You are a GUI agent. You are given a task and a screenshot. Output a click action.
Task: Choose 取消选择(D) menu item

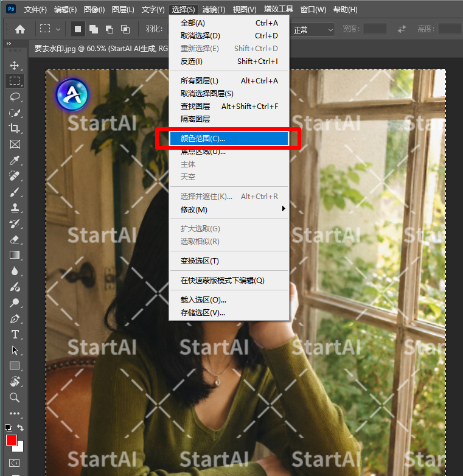(229, 36)
